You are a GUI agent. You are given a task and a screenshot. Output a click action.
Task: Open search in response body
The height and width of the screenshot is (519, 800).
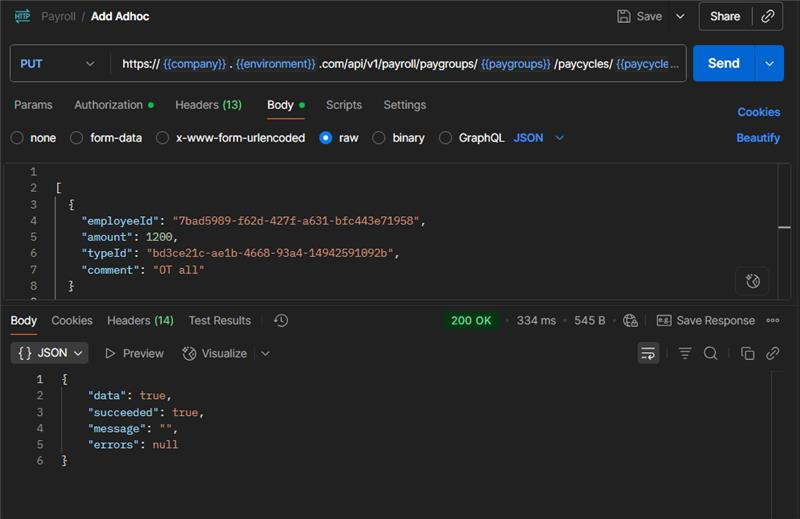click(710, 353)
